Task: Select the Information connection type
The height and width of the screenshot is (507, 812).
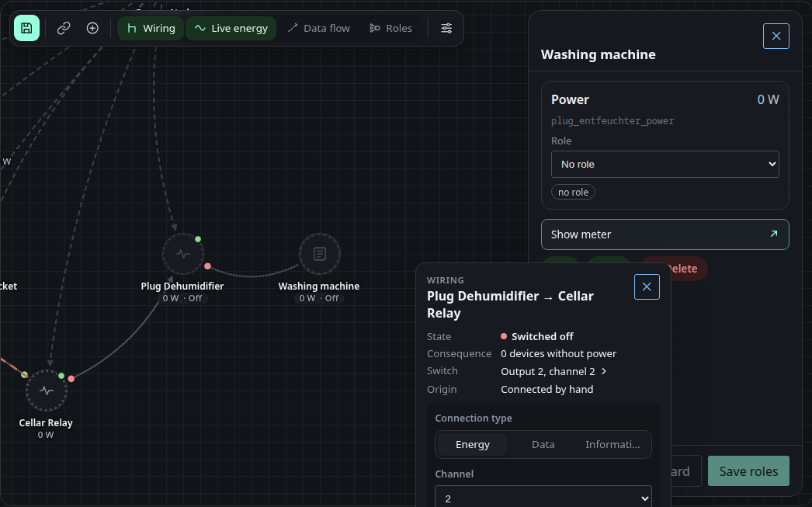Action: (612, 444)
